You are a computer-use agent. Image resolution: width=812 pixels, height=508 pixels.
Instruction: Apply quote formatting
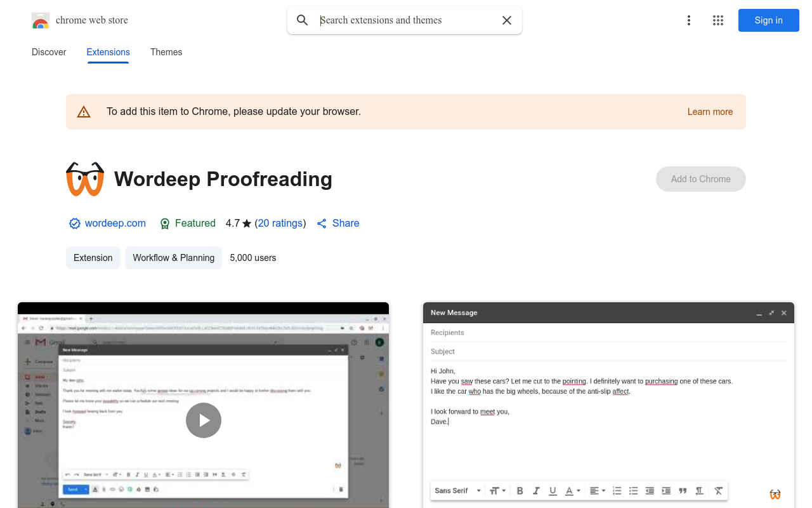tap(683, 491)
